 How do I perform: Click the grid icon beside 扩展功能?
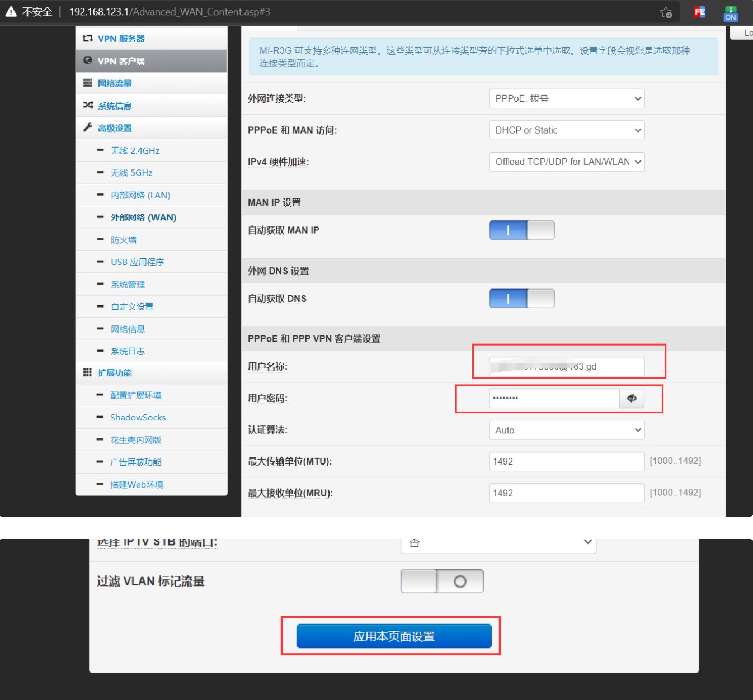coord(87,372)
